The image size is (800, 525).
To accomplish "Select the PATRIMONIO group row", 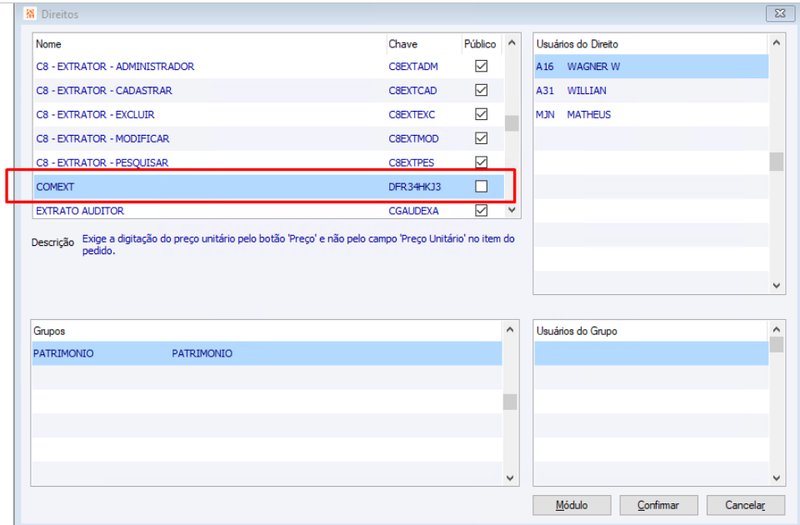I will 267,353.
